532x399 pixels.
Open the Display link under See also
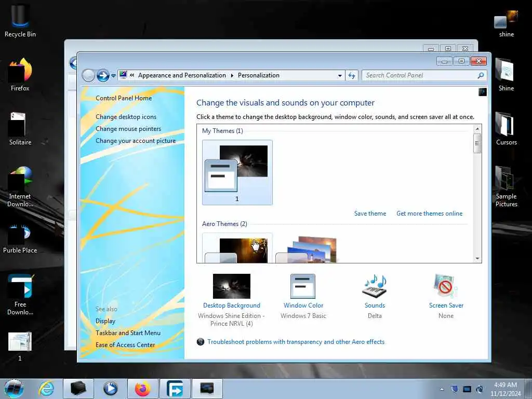tap(105, 321)
